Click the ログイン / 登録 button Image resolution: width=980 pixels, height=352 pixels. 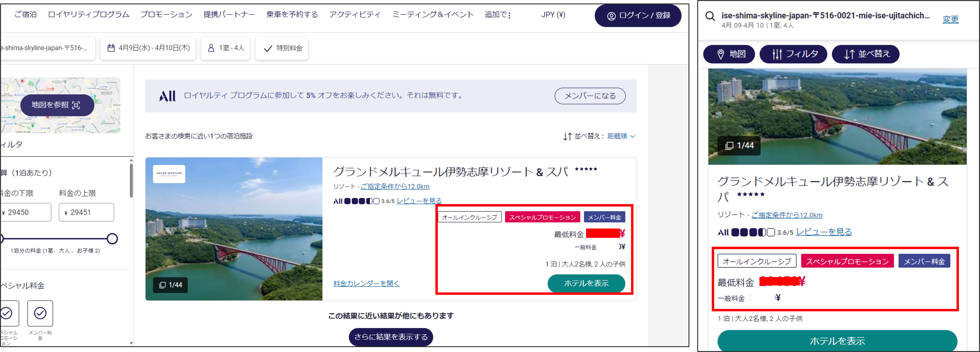tap(638, 16)
